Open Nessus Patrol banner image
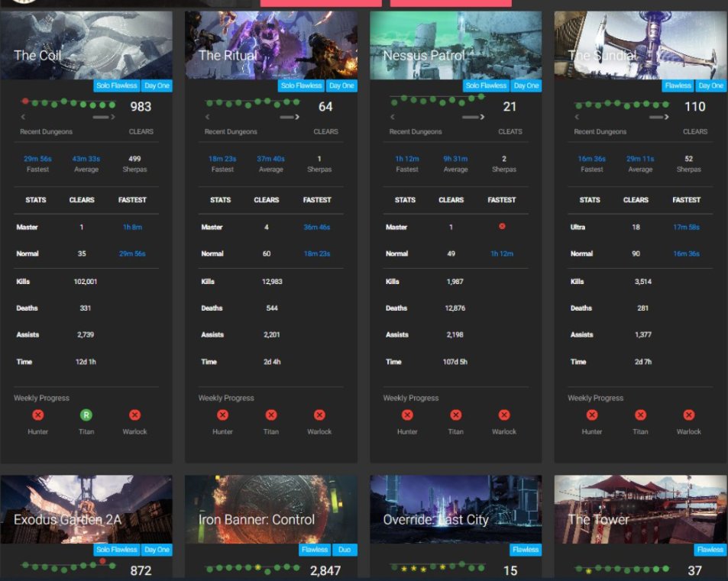 point(456,46)
